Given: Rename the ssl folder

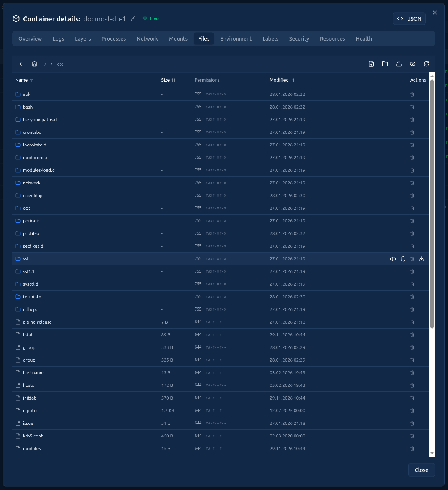Looking at the screenshot, I should click(393, 259).
